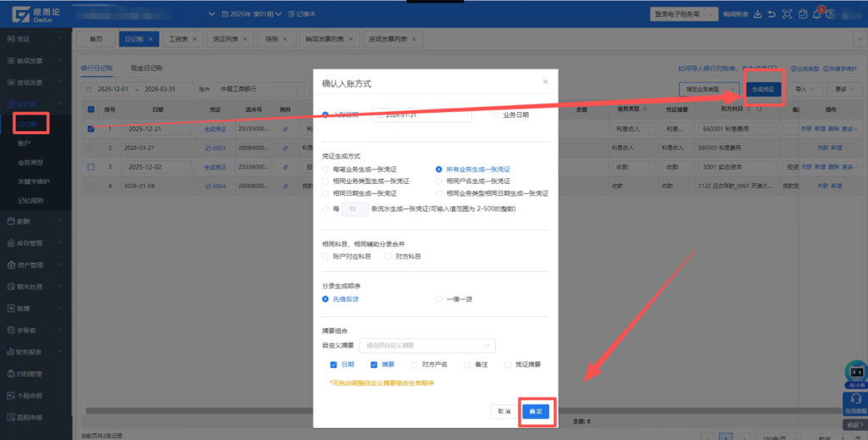Click the undo arrow icon in header
868x440 pixels.
pyautogui.click(x=772, y=14)
